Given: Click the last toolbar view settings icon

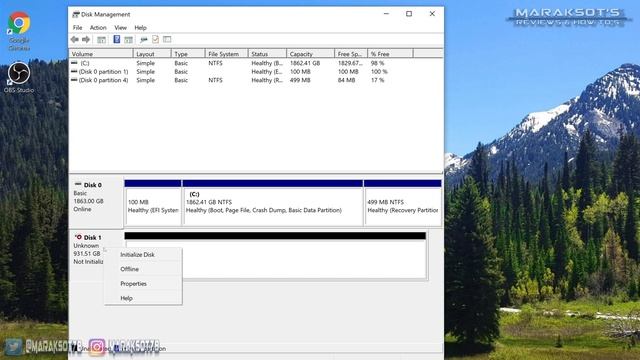Looking at the screenshot, I should pyautogui.click(x=167, y=39).
